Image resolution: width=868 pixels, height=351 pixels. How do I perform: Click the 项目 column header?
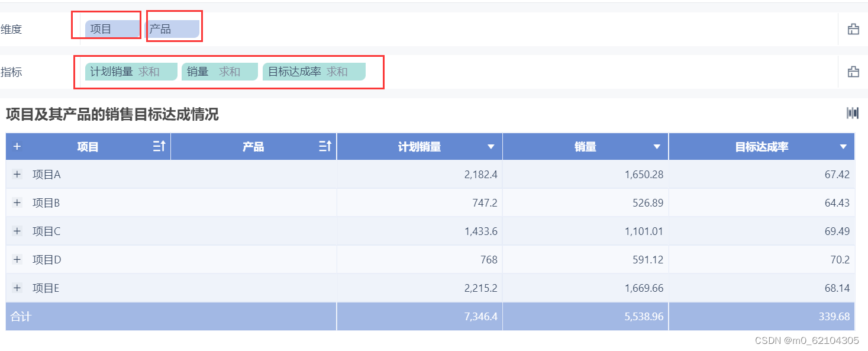click(88, 147)
